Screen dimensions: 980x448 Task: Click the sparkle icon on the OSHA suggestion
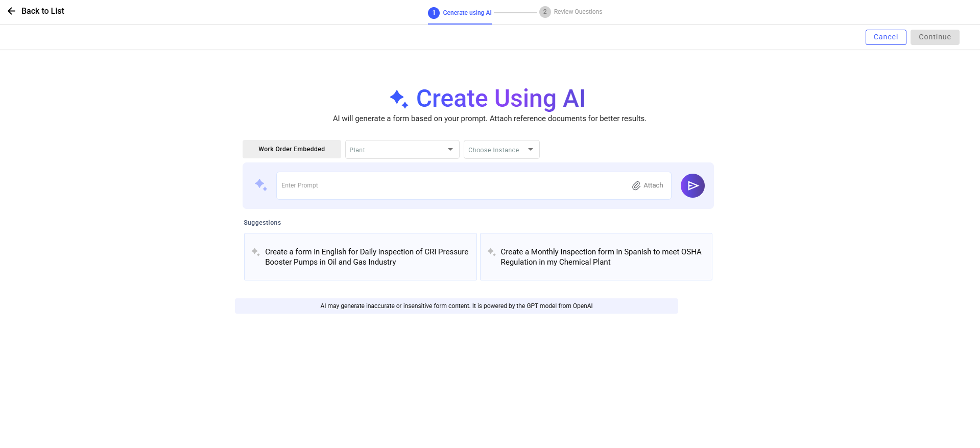pos(491,252)
